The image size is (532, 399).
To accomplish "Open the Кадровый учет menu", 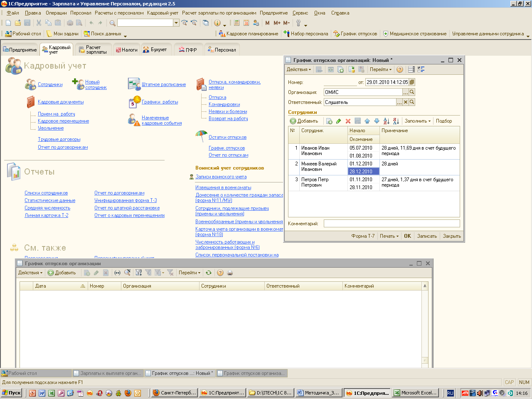I will pyautogui.click(x=163, y=13).
